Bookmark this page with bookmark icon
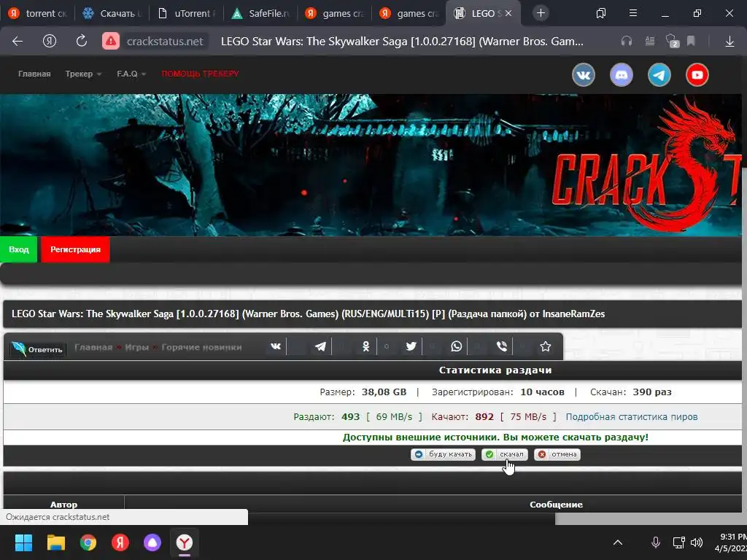 click(691, 42)
